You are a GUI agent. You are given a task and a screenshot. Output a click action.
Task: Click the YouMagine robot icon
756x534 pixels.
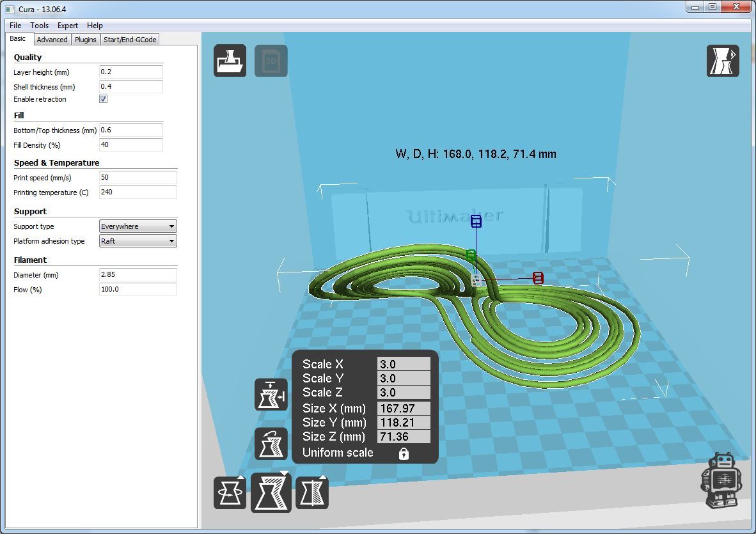pyautogui.click(x=721, y=480)
